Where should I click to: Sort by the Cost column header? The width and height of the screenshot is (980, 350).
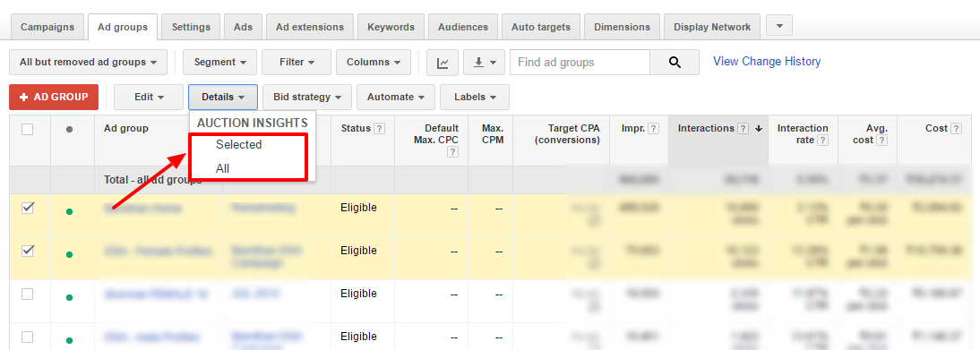point(937,128)
